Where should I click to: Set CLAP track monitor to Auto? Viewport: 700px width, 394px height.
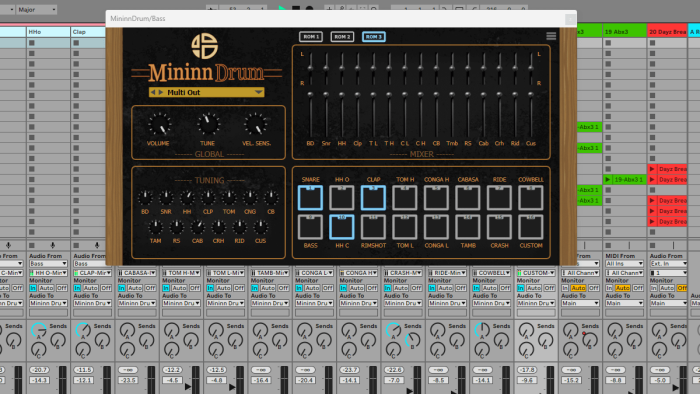pos(91,288)
